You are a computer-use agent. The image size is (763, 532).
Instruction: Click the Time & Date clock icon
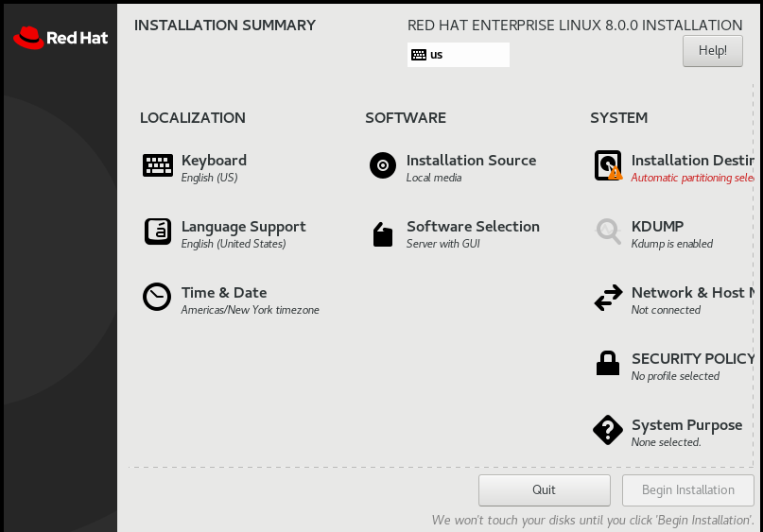click(157, 297)
